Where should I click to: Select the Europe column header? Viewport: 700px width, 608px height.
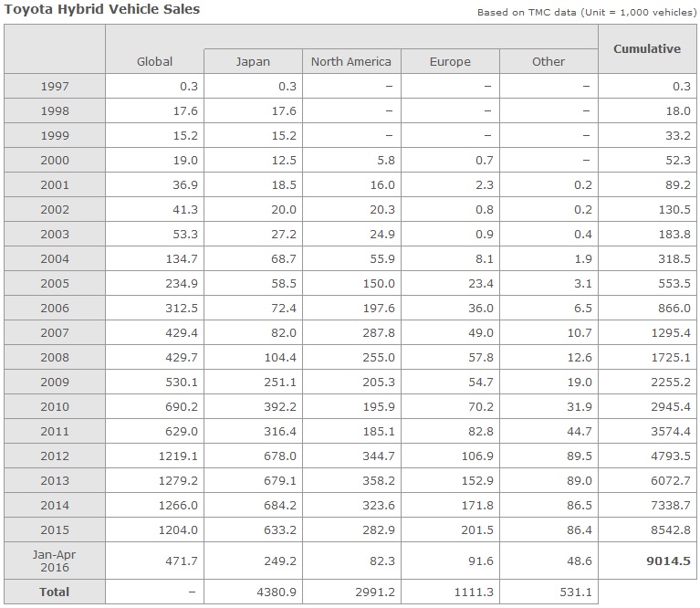pos(450,61)
